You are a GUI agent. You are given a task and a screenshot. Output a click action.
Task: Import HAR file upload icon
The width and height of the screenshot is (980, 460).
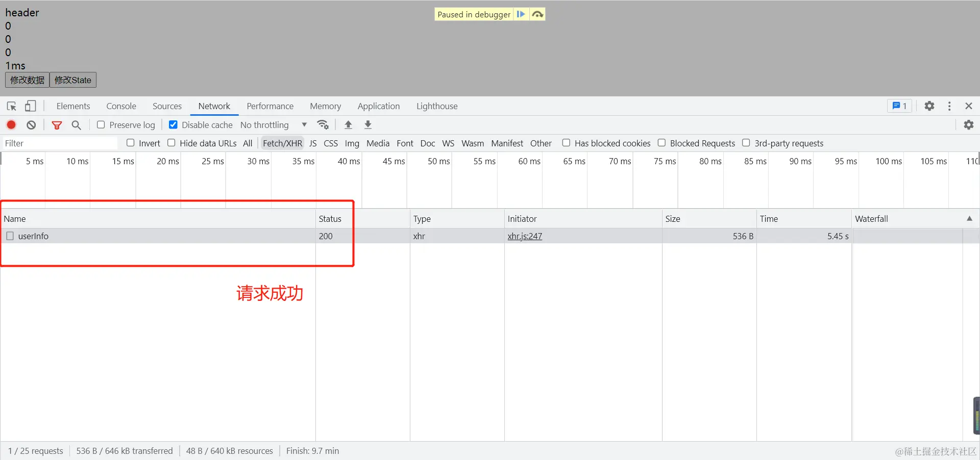click(349, 125)
